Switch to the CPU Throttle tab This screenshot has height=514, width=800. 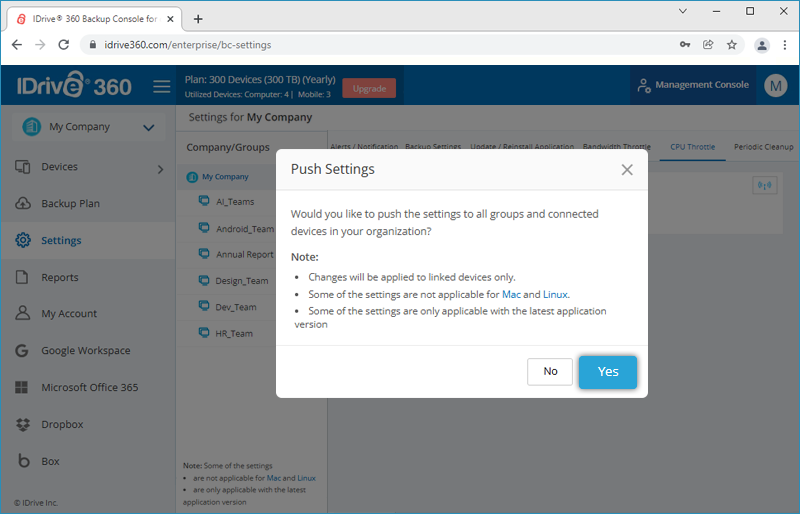[x=692, y=147]
